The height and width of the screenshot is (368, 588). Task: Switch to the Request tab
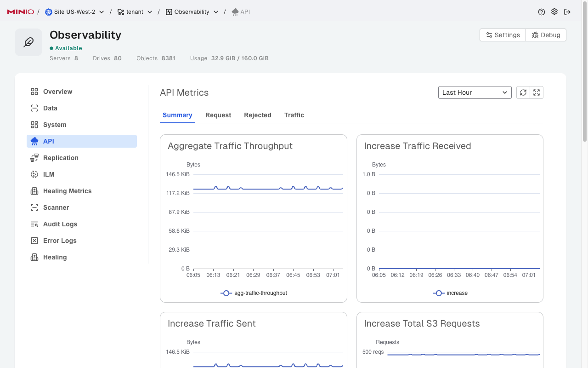pos(218,115)
